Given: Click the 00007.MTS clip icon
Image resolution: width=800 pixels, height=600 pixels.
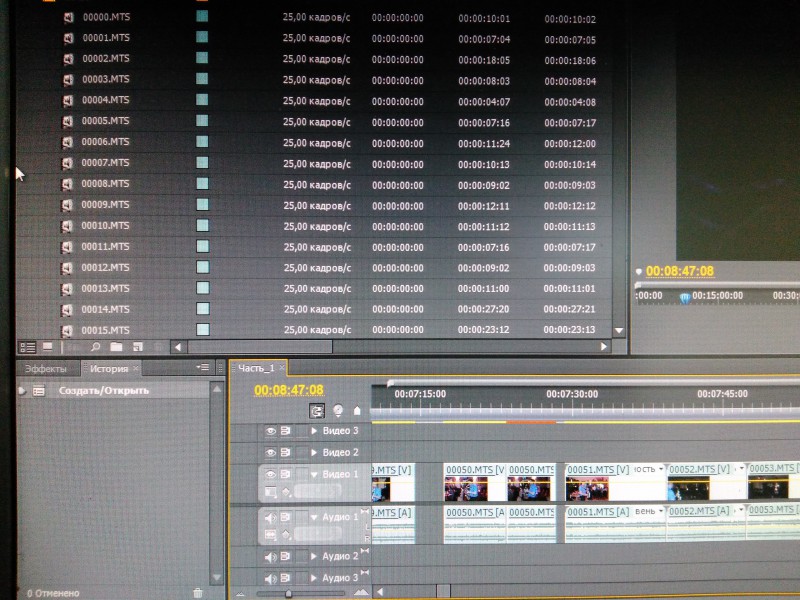Looking at the screenshot, I should pyautogui.click(x=67, y=164).
